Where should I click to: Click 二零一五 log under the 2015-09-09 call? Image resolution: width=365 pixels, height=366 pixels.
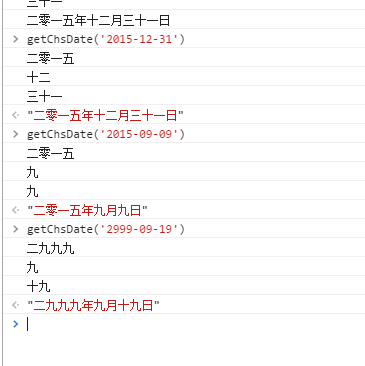coord(50,154)
